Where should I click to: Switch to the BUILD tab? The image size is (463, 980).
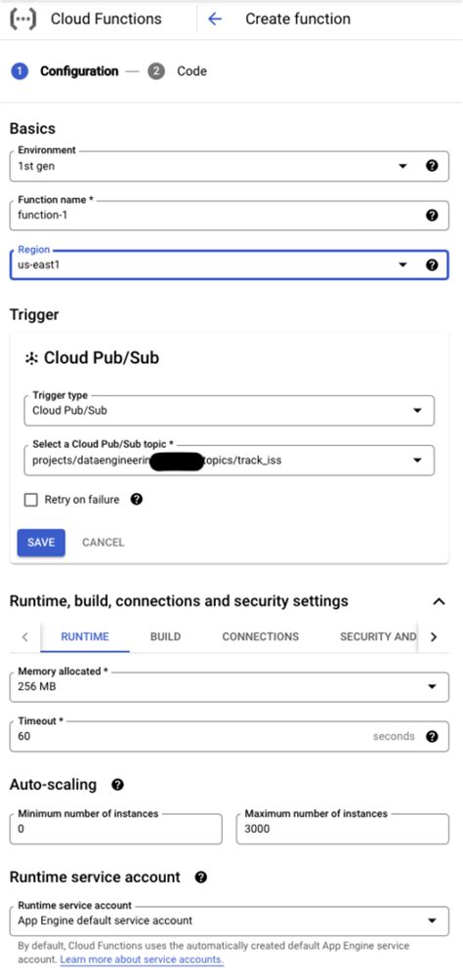[166, 636]
